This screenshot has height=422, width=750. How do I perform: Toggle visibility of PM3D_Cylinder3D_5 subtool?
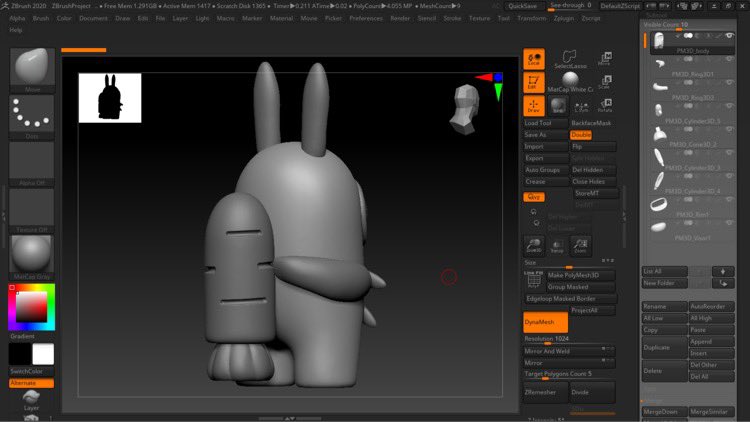[729, 106]
